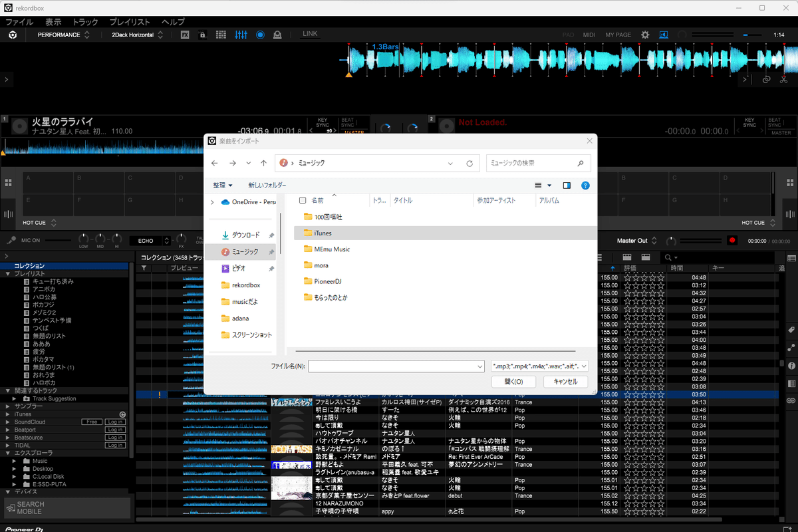Open the ファイル menu

pos(19,22)
